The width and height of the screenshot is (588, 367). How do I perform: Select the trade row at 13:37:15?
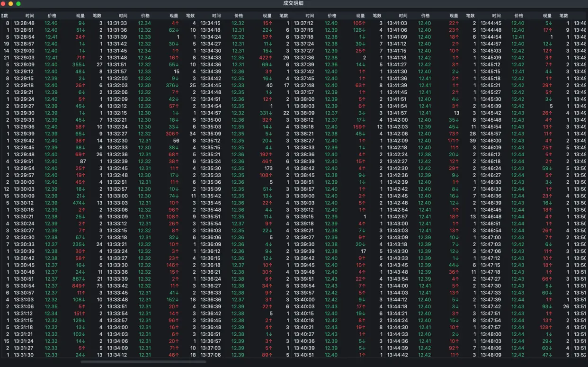click(337, 30)
